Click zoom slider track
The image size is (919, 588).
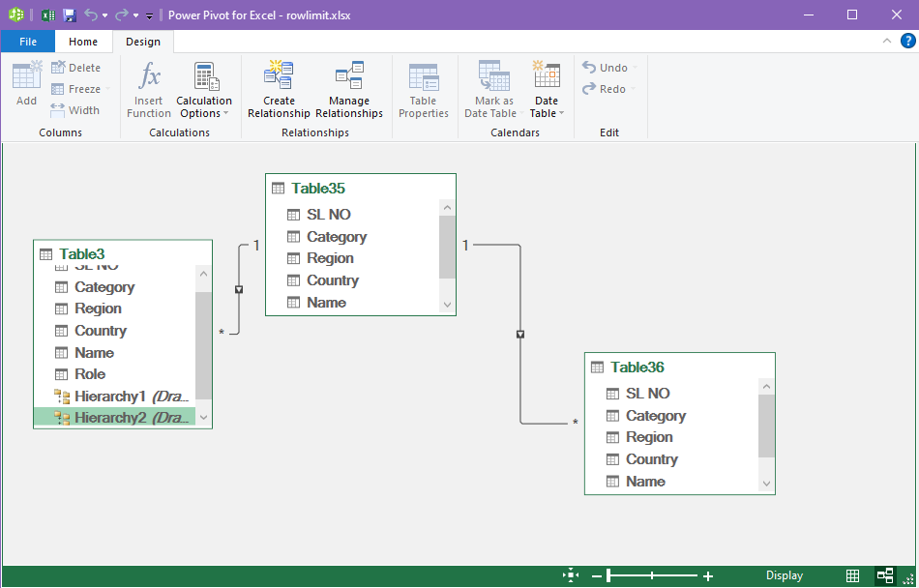(x=652, y=576)
